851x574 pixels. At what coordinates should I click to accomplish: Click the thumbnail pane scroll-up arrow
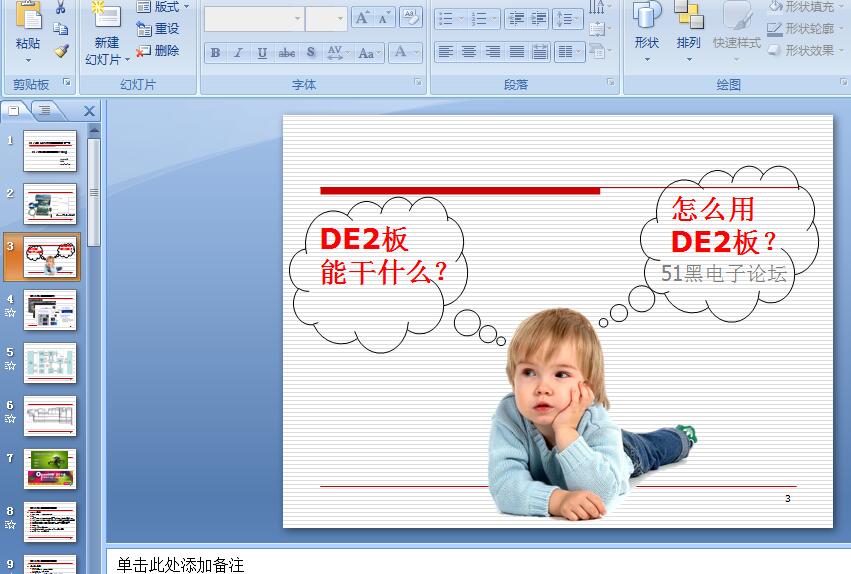(94, 131)
